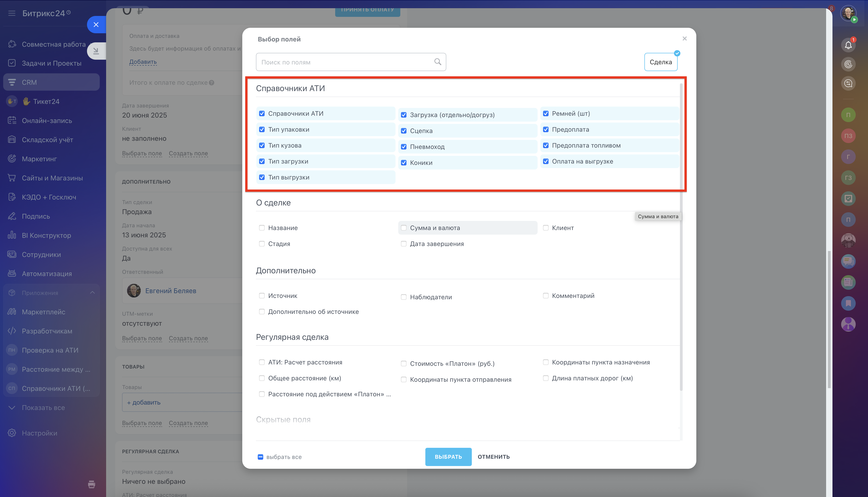Click the ОТМЕНИТЬ button
The width and height of the screenshot is (868, 497).
493,457
